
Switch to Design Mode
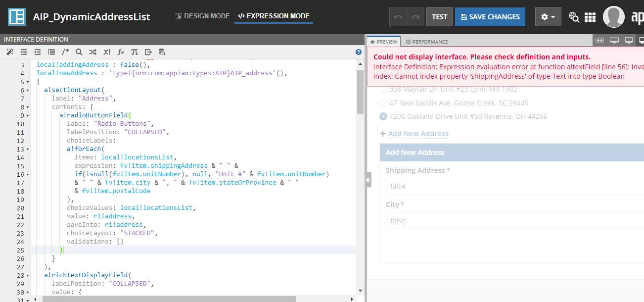click(203, 16)
